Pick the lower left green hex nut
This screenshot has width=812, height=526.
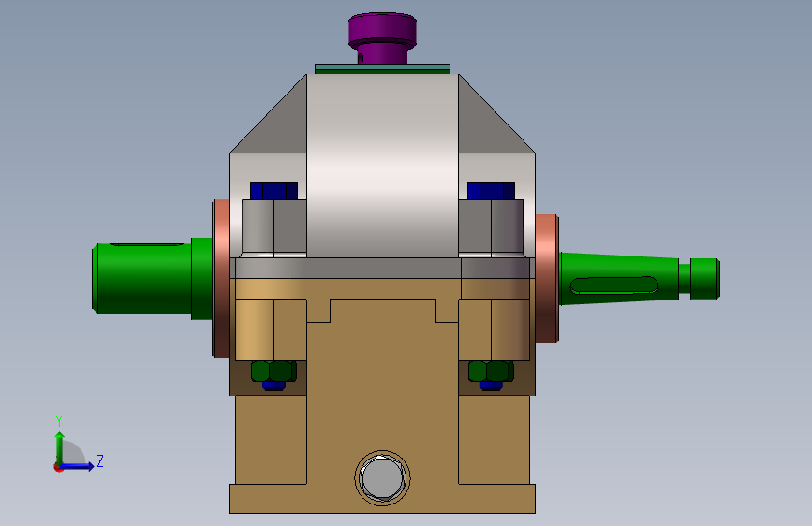click(x=274, y=372)
